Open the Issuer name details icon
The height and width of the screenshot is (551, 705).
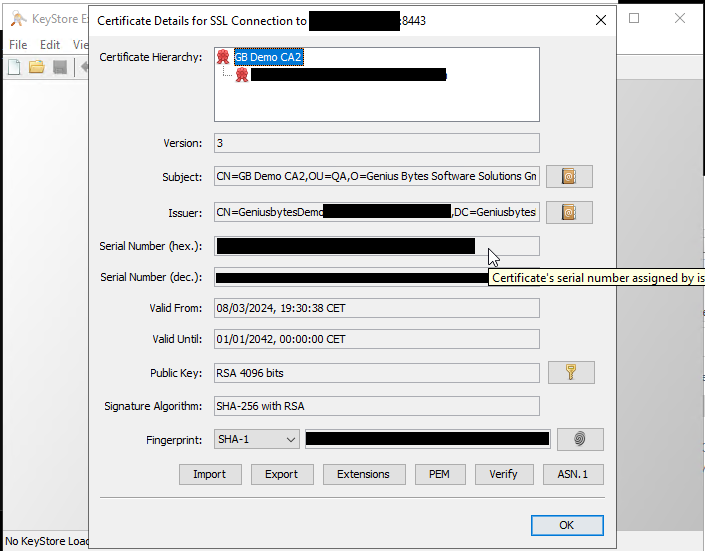[x=569, y=212]
